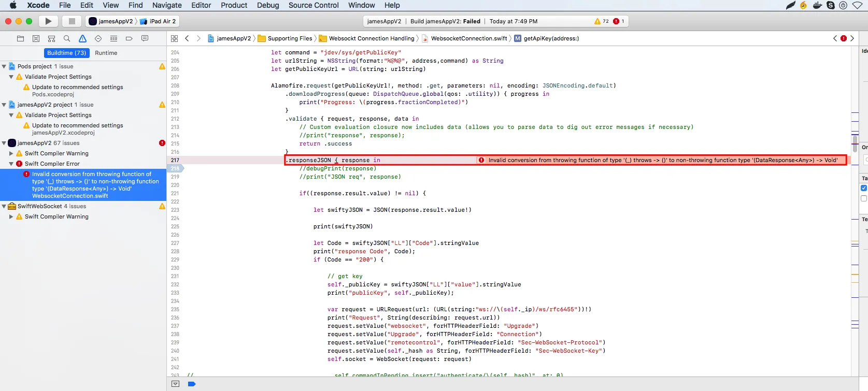Click the blue breakpoint indicator at bottom bar
Screen dimensions: 868x391
tap(192, 384)
